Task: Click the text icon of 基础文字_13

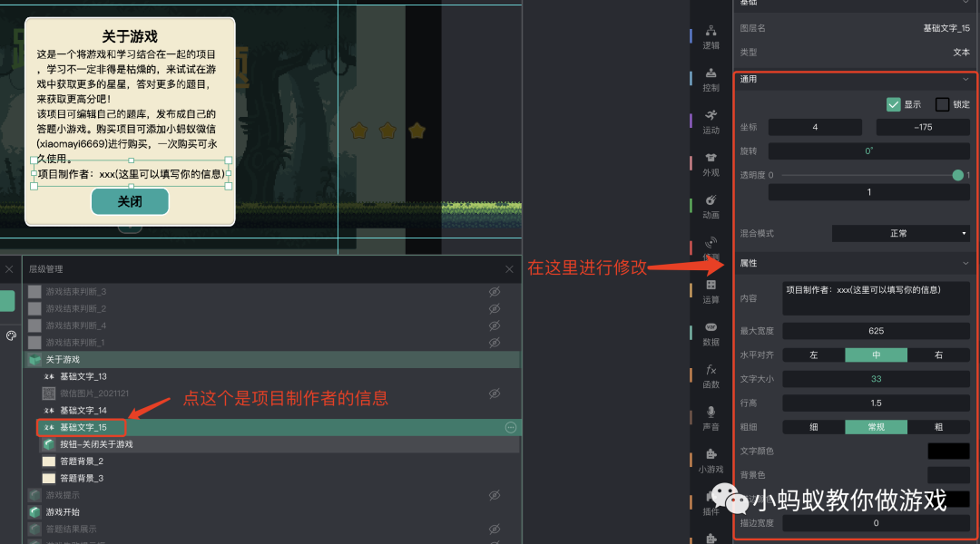Action: [x=49, y=376]
